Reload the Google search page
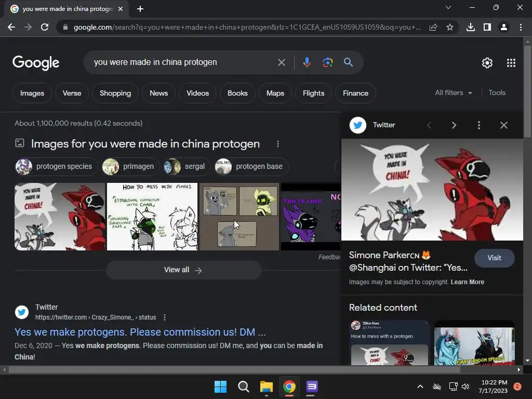Viewport: 532px width, 399px height. [x=45, y=27]
